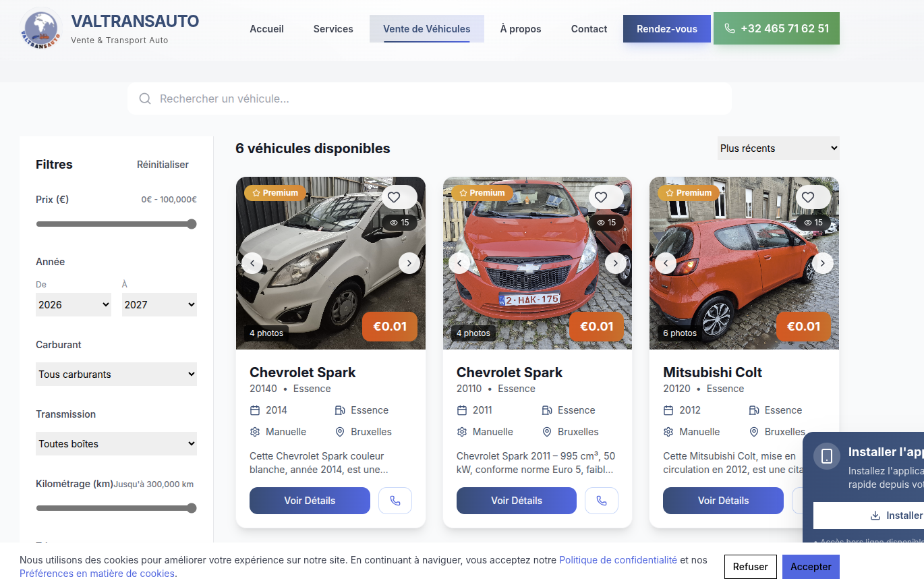Show next photo of red Chevrolet Spark
The image size is (924, 583).
[616, 263]
